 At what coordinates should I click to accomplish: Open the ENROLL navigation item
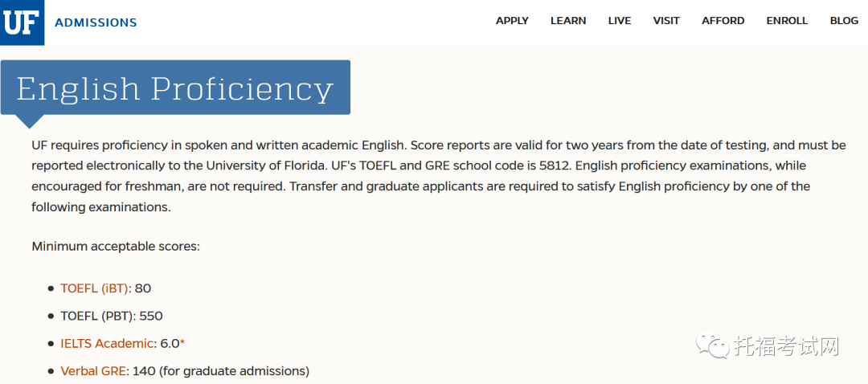click(787, 21)
